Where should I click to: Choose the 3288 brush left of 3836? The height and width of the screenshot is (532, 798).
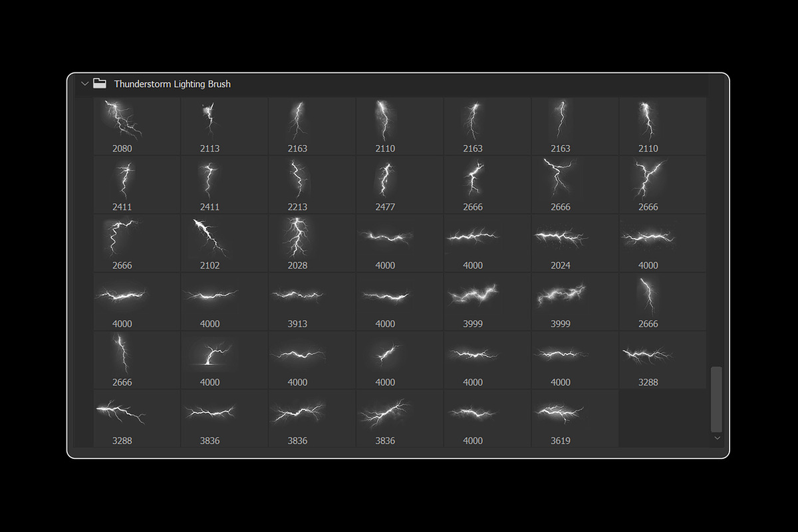tap(136, 419)
